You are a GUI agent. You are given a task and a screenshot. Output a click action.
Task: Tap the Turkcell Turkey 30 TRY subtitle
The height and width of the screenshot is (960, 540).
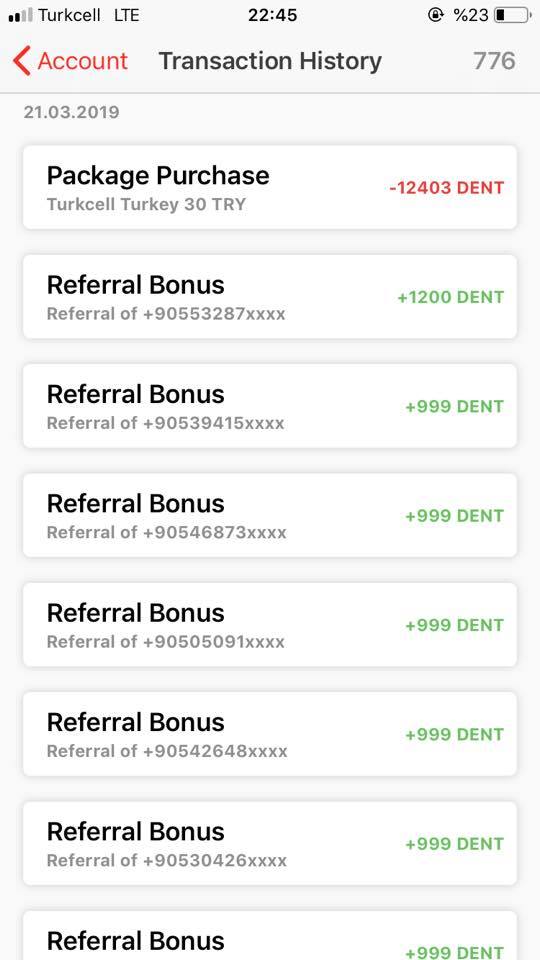(146, 204)
